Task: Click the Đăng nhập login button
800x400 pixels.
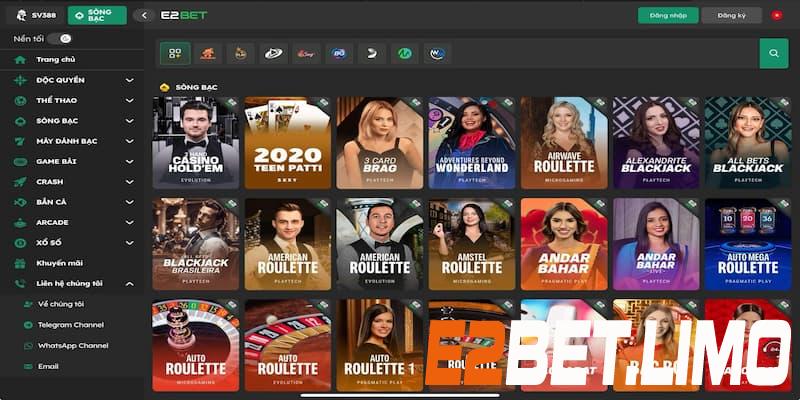Action: 668,15
